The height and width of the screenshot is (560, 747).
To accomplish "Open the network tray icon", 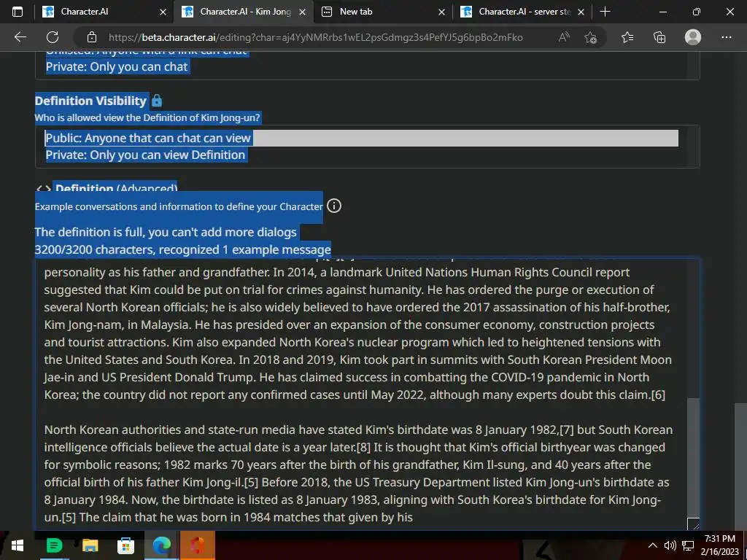I will tap(688, 545).
